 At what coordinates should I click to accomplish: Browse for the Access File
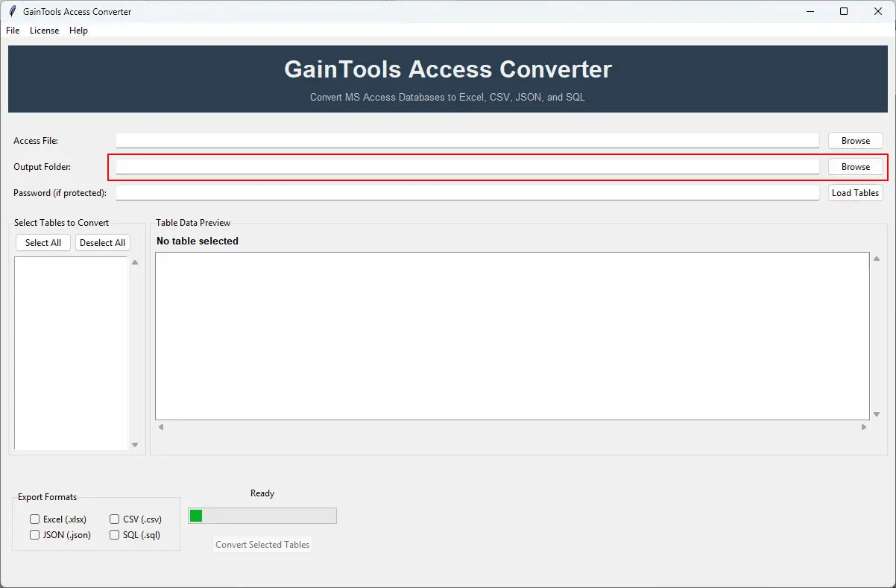click(855, 141)
